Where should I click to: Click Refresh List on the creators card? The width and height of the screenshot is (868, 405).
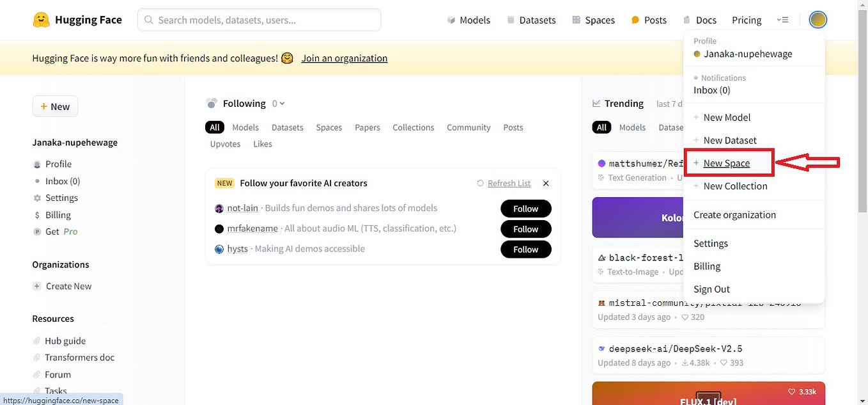508,183
